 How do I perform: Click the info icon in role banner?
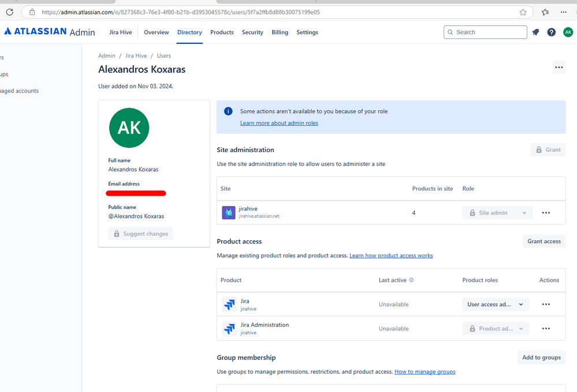click(x=228, y=111)
